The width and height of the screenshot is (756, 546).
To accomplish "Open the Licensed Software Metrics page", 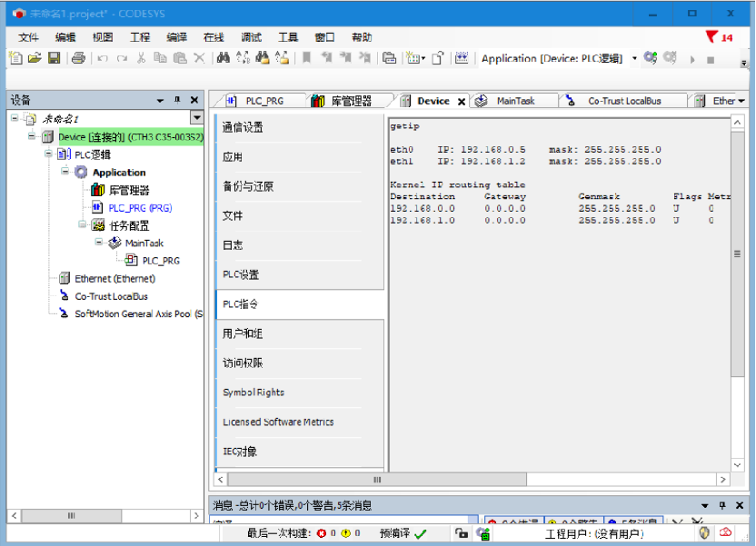I will point(300,422).
